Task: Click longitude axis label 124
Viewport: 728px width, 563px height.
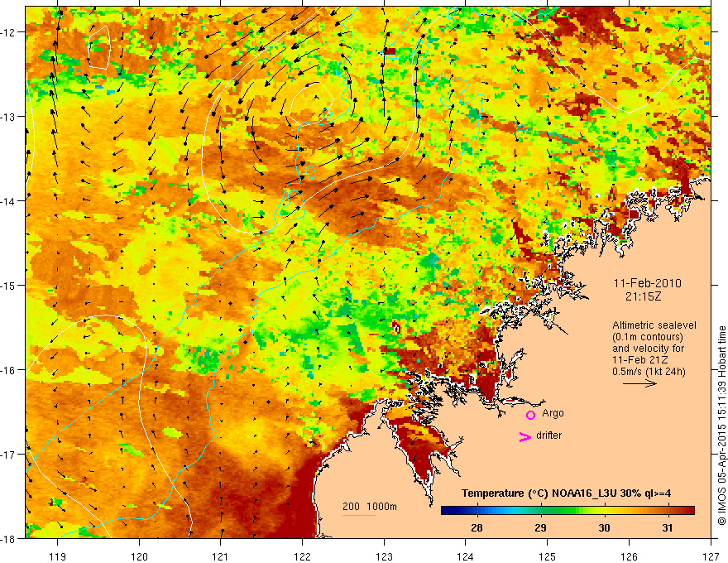Action: (465, 556)
